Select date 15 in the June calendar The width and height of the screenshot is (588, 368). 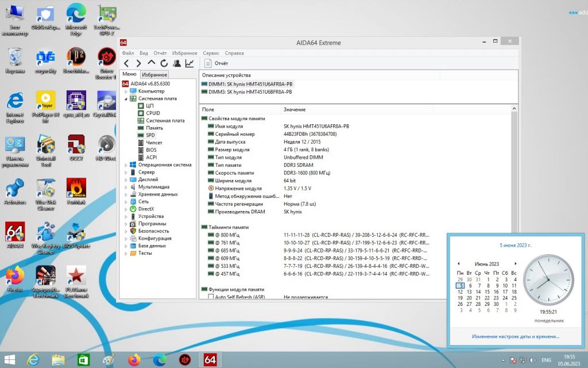click(487, 292)
